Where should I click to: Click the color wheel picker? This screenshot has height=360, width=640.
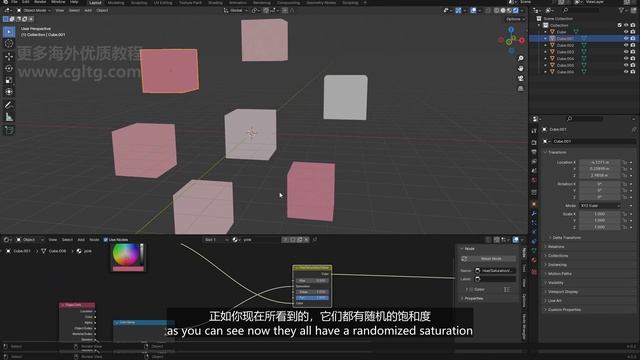point(126,254)
